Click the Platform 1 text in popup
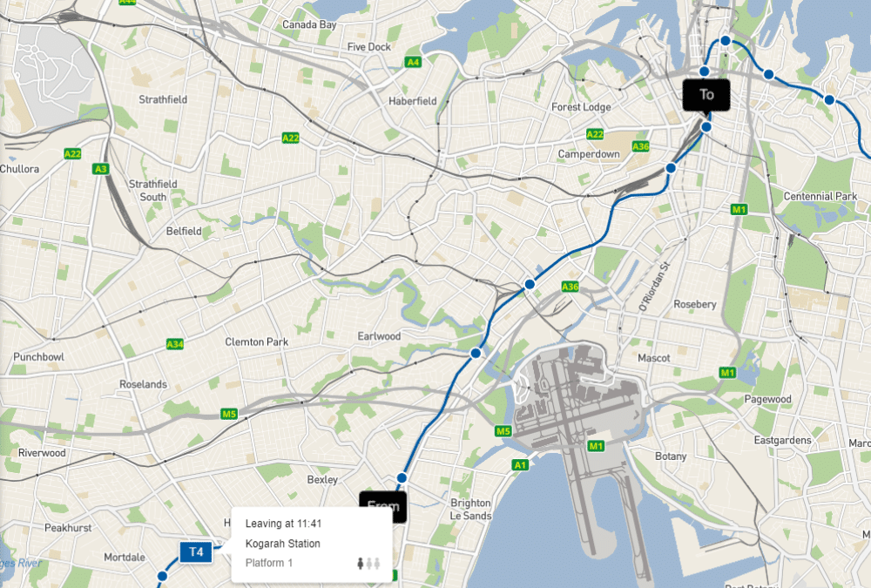The height and width of the screenshot is (588, 871). (x=269, y=563)
